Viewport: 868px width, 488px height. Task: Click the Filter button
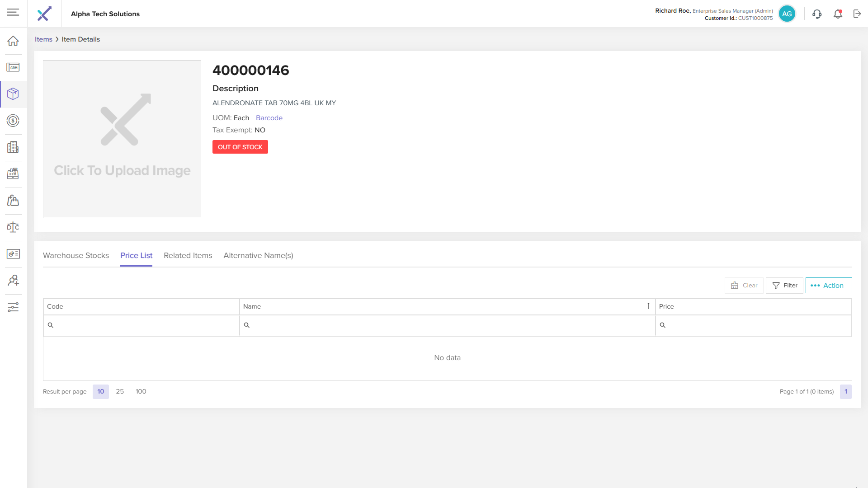[x=784, y=286]
